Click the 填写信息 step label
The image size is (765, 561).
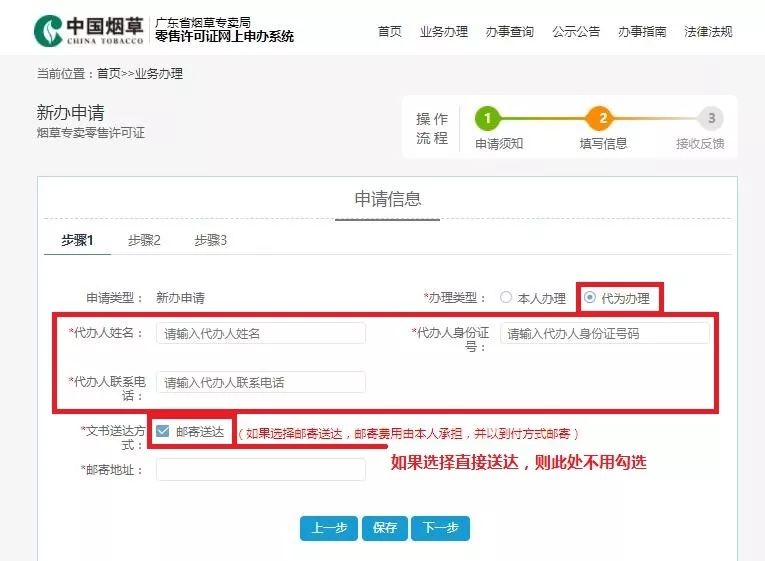[x=603, y=143]
